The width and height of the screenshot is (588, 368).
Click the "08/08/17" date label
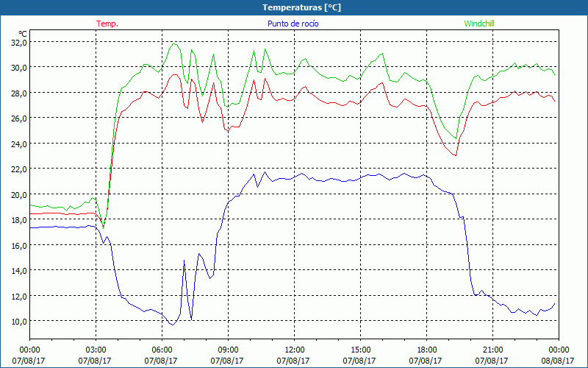pos(558,361)
